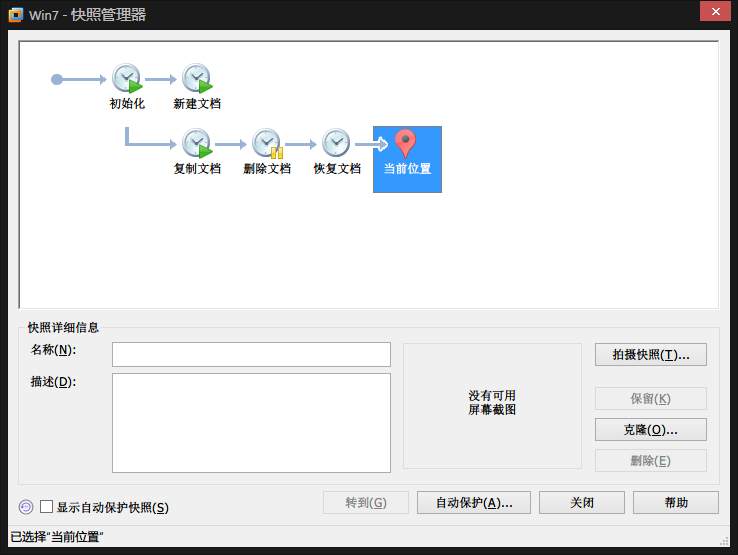Click the 删除文档 label text
Screen dimensions: 738x555
coord(267,169)
